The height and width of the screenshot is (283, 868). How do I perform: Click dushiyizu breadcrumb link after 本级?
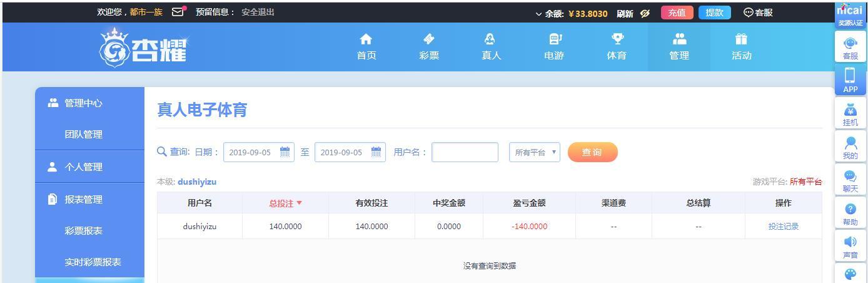pos(197,182)
